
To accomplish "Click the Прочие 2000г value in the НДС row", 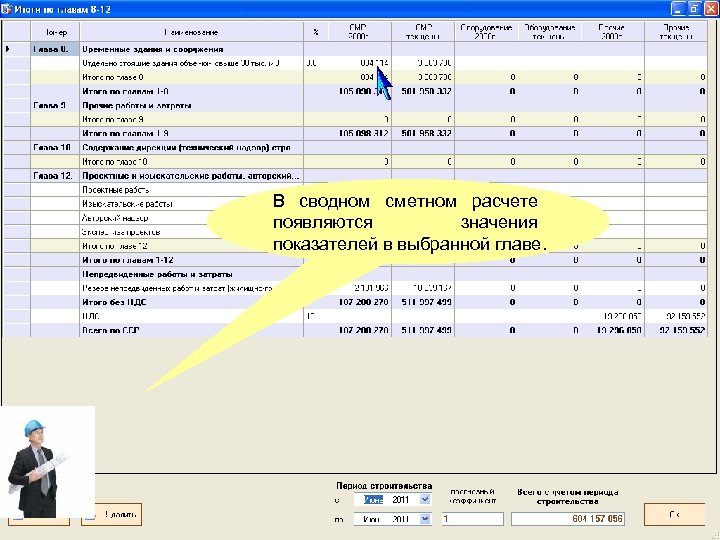I will (x=622, y=316).
